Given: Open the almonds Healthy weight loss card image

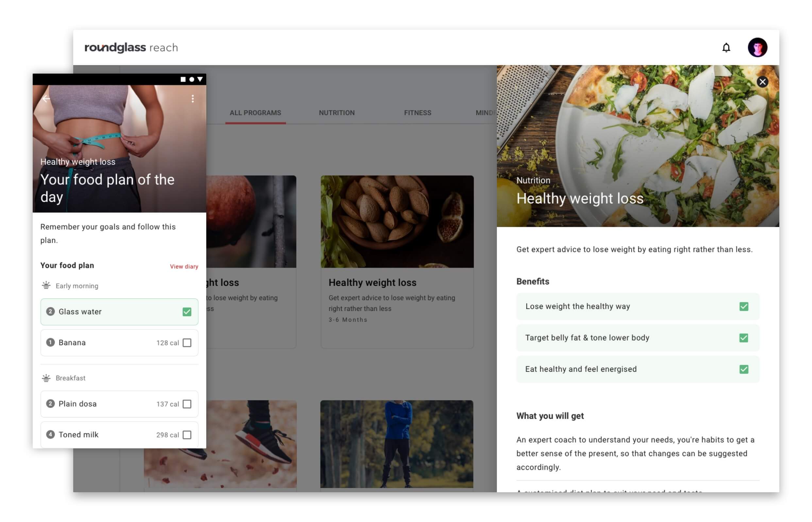Looking at the screenshot, I should tap(397, 221).
